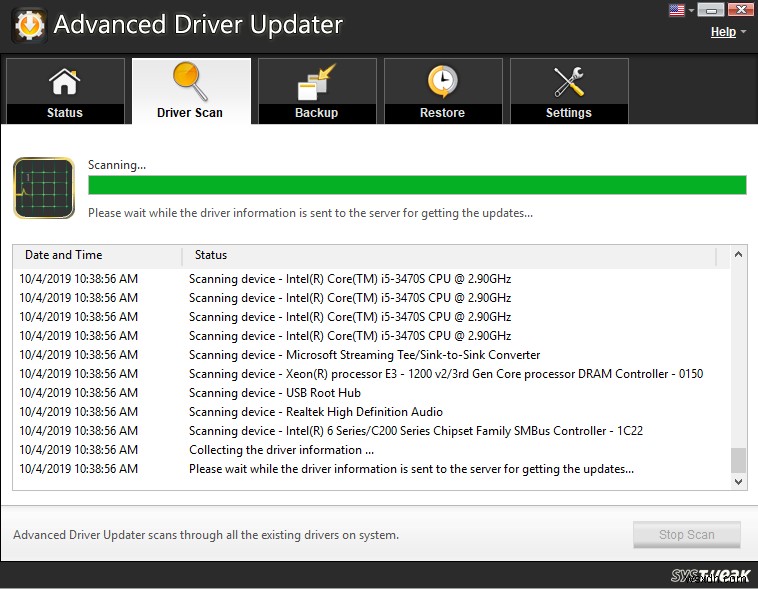The image size is (758, 589).
Task: Go to the Backup tab label
Action: click(317, 113)
